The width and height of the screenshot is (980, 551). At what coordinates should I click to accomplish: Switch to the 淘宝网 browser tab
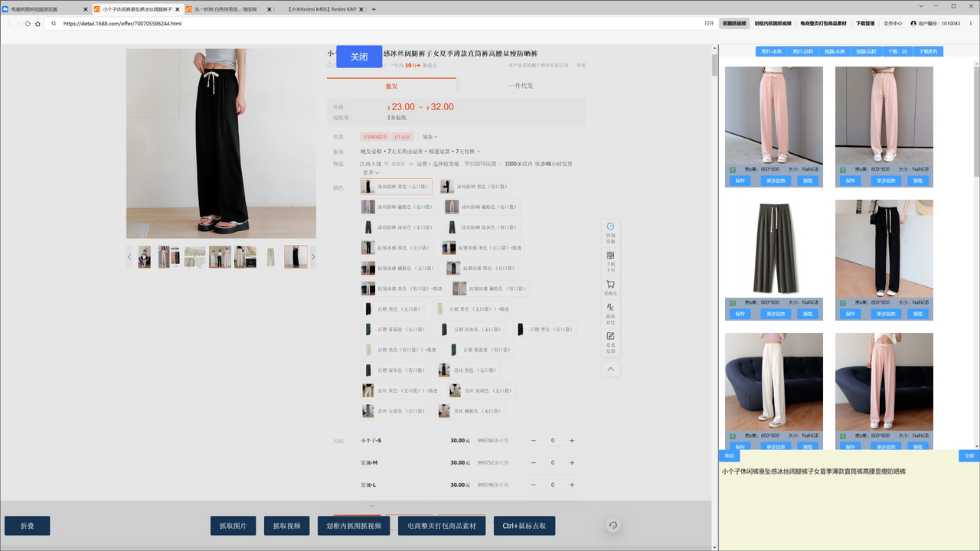pos(227,9)
